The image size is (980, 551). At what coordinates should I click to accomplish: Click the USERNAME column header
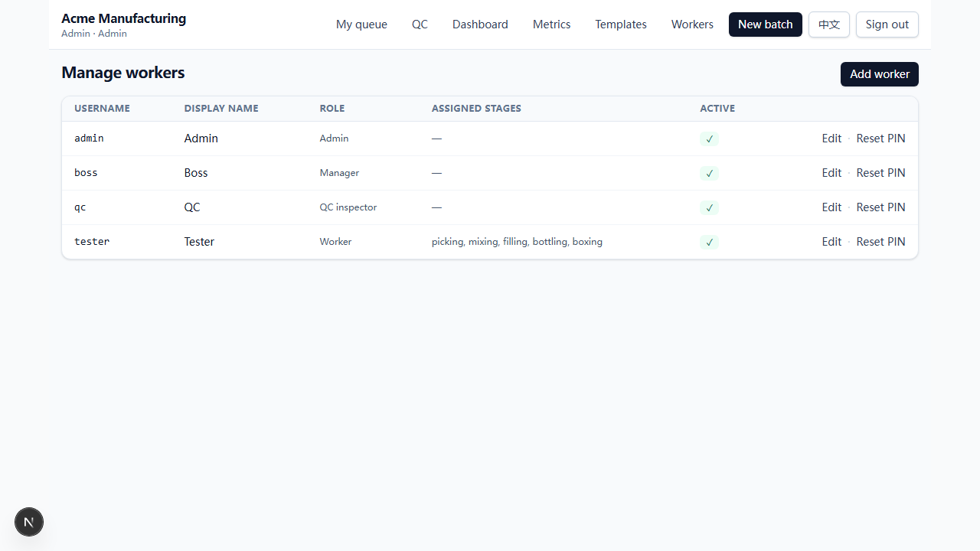click(x=102, y=109)
